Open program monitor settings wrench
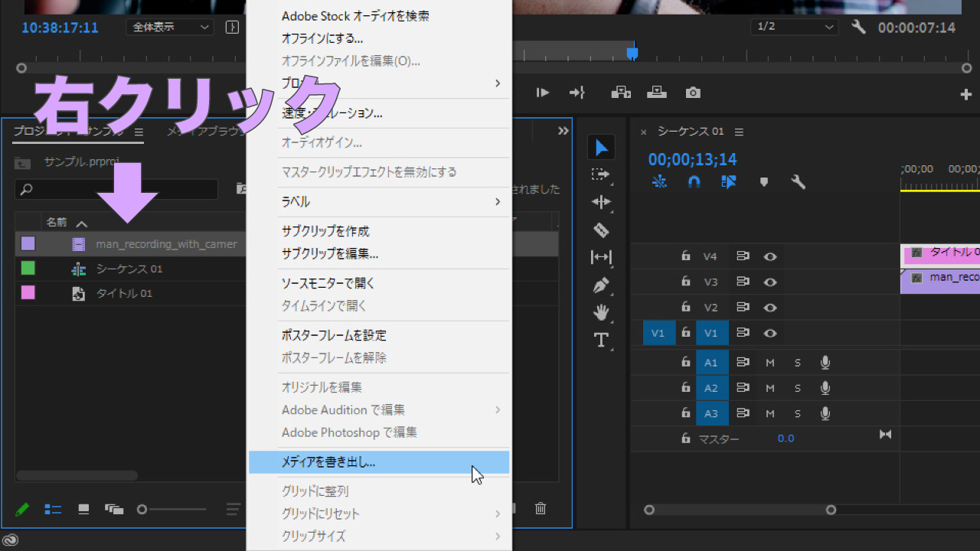 coord(858,27)
